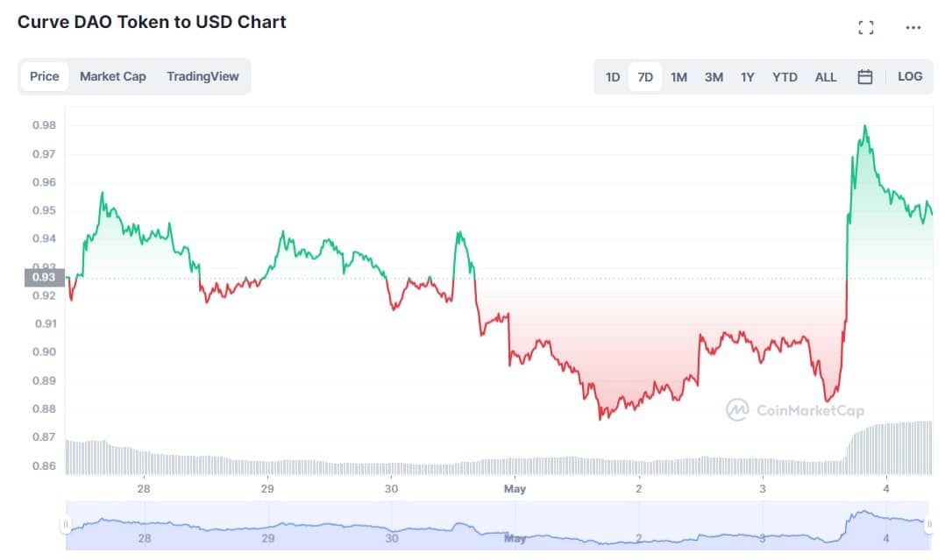Switch to the 1Y time range
945x560 pixels.
pos(747,77)
